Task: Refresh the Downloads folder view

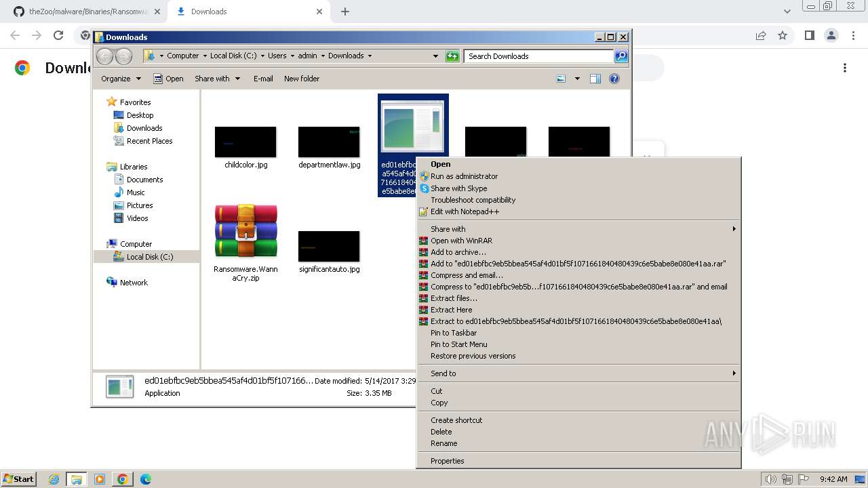Action: (x=452, y=56)
